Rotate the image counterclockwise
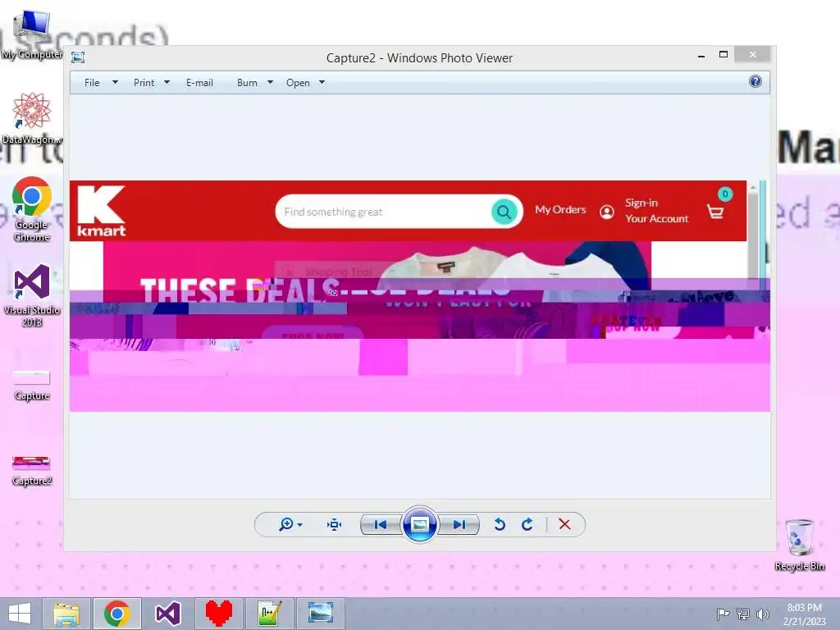This screenshot has width=840, height=630. pos(500,524)
